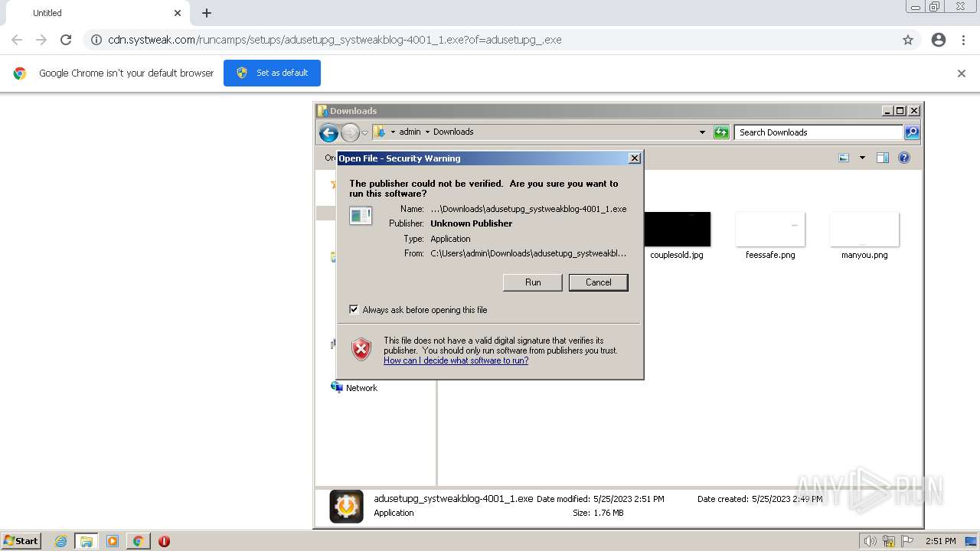Expand the arrow between admin and Downloads
This screenshot has height=551, width=980.
pyautogui.click(x=427, y=132)
